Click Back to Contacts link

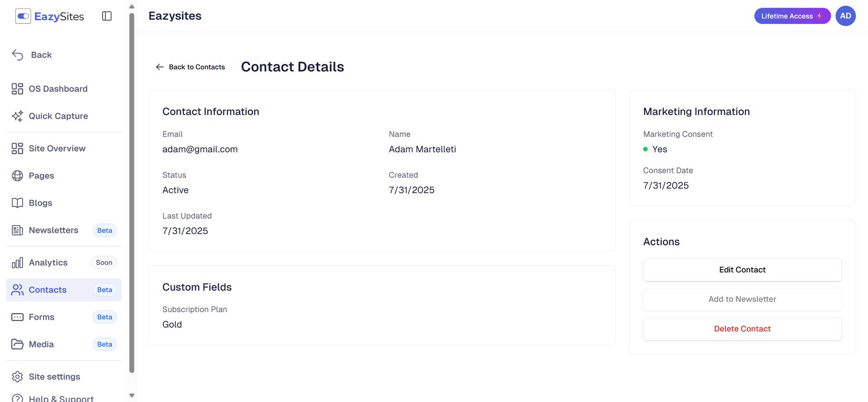coord(190,67)
